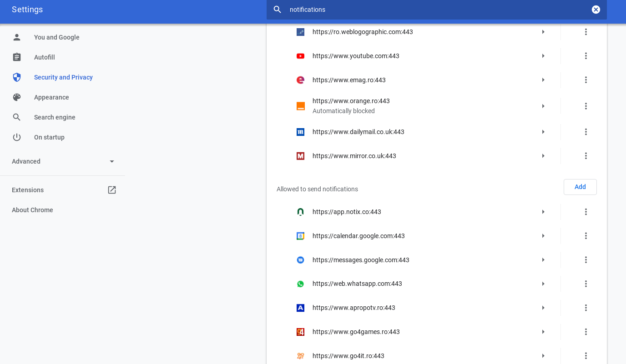Screen dimensions: 626x364
Task: Open three-dot menu for messages.google.com
Action: [x=586, y=260]
